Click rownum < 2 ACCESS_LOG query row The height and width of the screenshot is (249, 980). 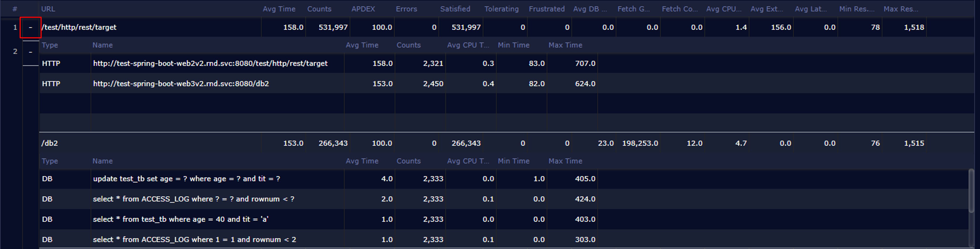tap(194, 239)
